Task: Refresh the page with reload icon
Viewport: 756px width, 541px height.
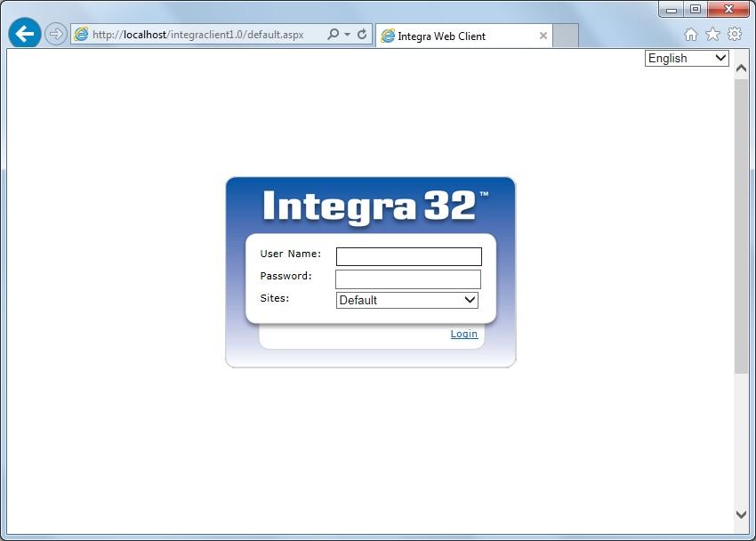Action: (362, 34)
